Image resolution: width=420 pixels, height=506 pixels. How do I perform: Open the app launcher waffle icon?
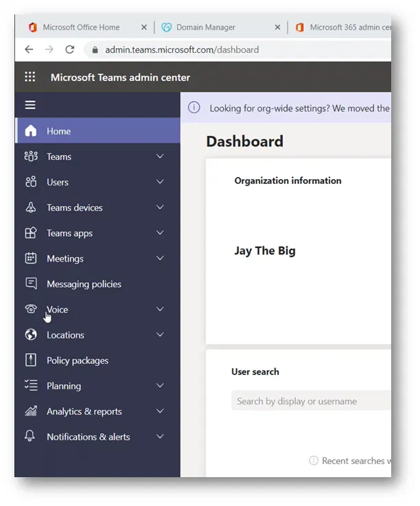click(30, 78)
